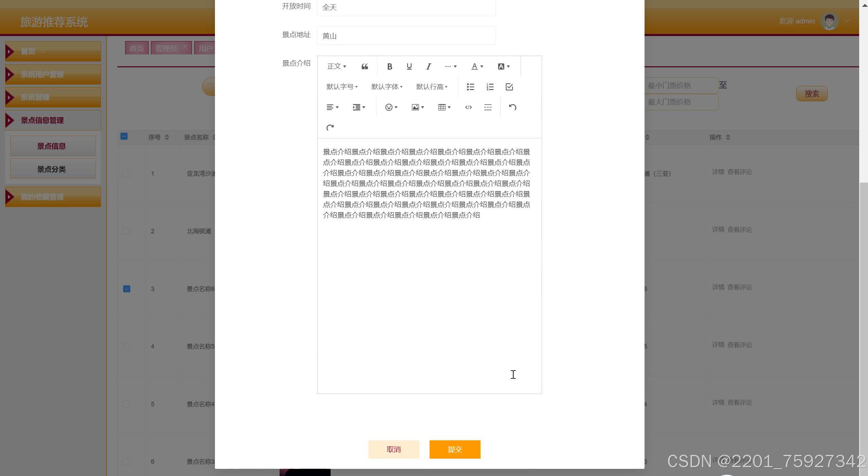The height and width of the screenshot is (476, 868).
Task: Open the 默认字体 font family dropdown
Action: coord(387,87)
